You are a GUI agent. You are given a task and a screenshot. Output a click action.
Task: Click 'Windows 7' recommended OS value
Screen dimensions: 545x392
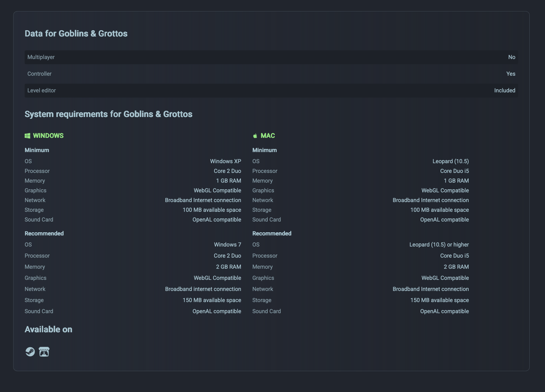(227, 244)
